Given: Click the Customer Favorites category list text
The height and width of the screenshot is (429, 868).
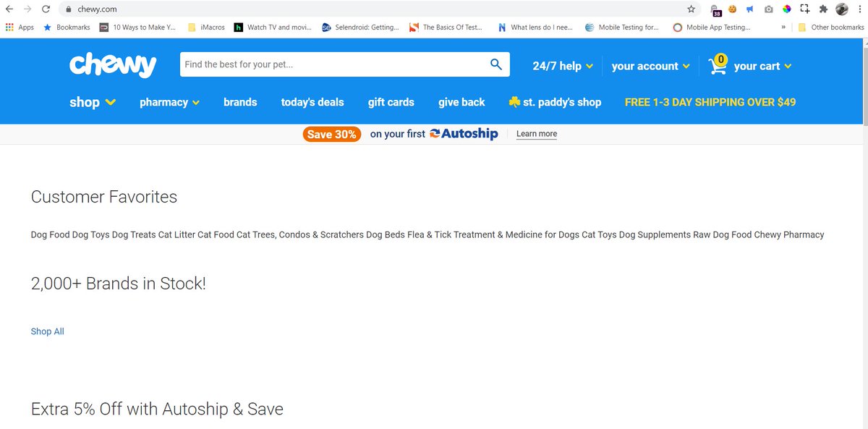Looking at the screenshot, I should 427,234.
